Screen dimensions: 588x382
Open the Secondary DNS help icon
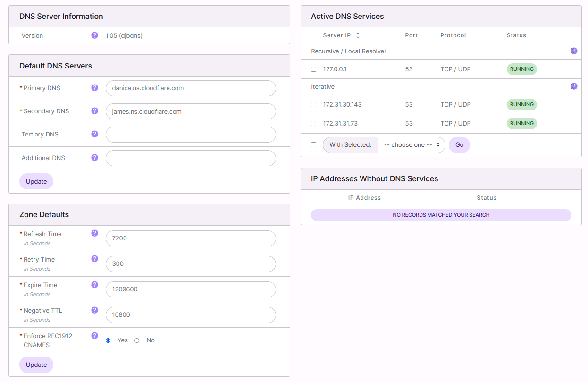[94, 111]
